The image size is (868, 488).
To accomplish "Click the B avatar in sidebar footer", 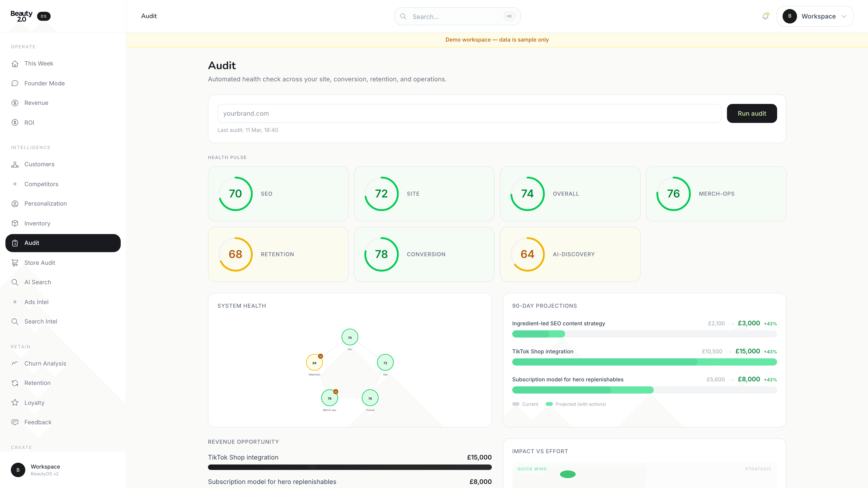I will (18, 470).
